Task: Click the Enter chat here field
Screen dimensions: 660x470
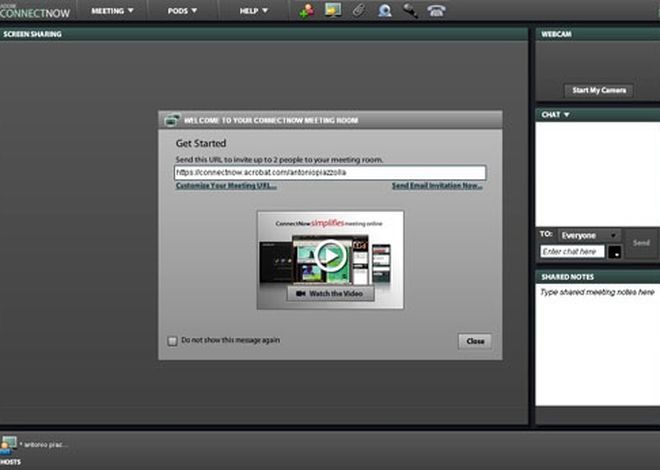Action: [x=572, y=252]
